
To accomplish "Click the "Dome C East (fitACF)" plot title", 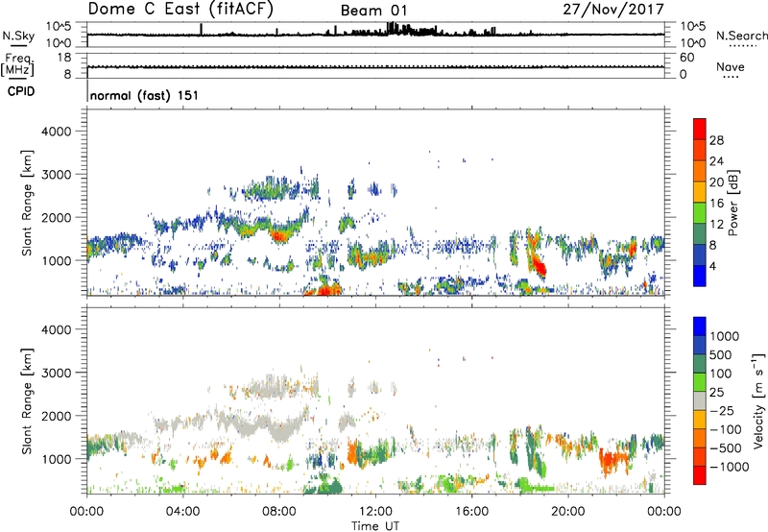I will (180, 9).
